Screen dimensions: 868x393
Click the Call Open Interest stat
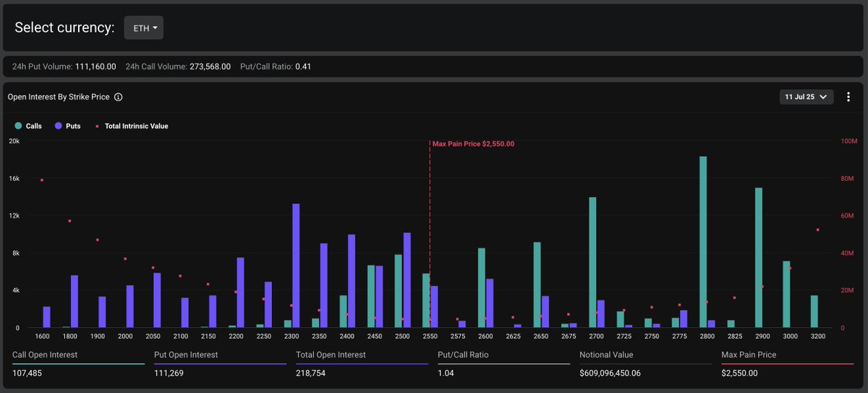coord(78,363)
